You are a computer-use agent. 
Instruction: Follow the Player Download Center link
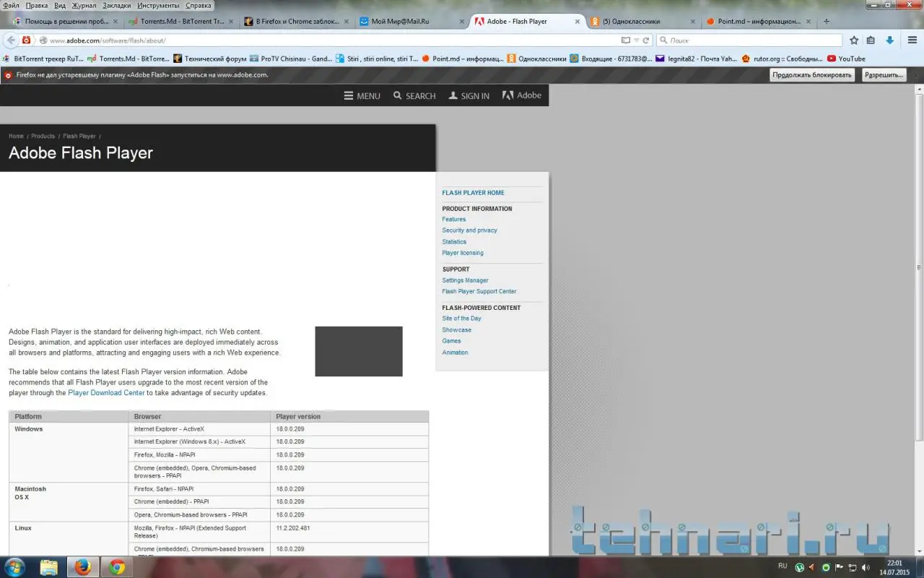(106, 393)
